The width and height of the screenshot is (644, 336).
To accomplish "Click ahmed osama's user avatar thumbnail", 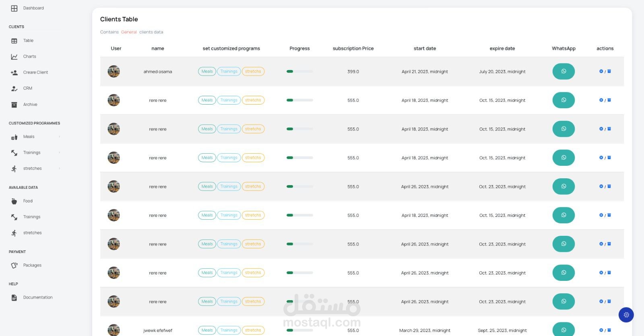I will [x=114, y=72].
